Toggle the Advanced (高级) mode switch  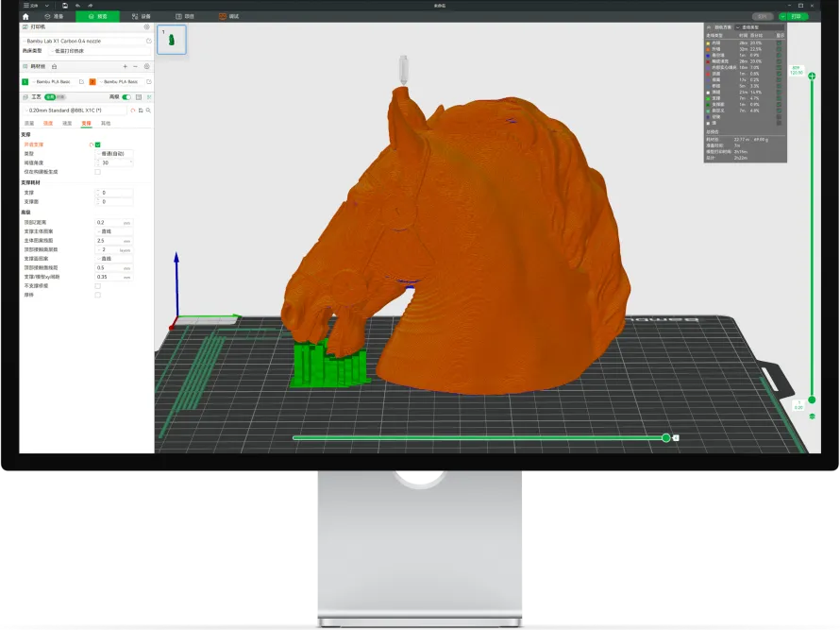126,97
